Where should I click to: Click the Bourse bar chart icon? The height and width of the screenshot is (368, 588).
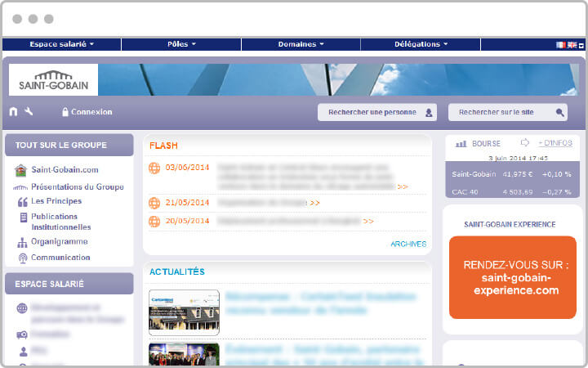tap(461, 144)
